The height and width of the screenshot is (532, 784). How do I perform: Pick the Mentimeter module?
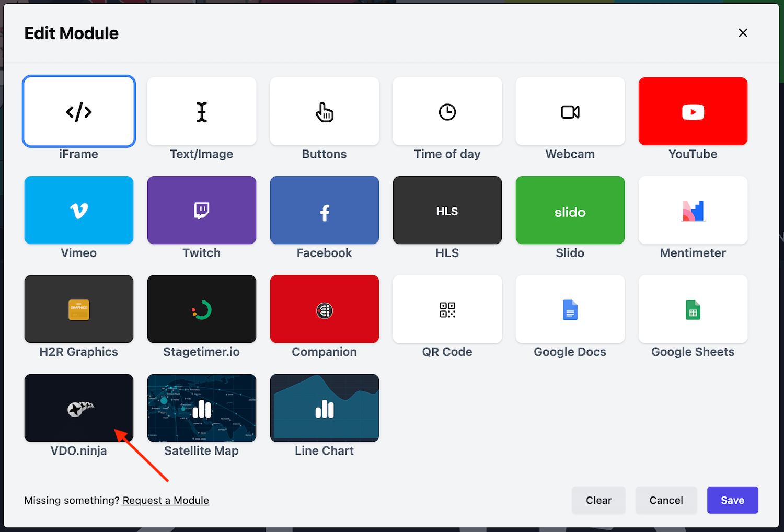tap(693, 210)
